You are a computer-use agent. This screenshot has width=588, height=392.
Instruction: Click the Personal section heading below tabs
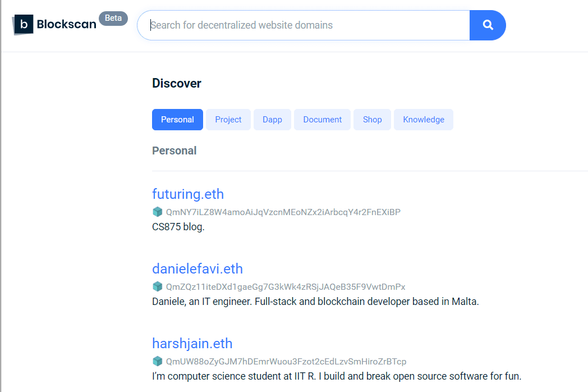(174, 151)
